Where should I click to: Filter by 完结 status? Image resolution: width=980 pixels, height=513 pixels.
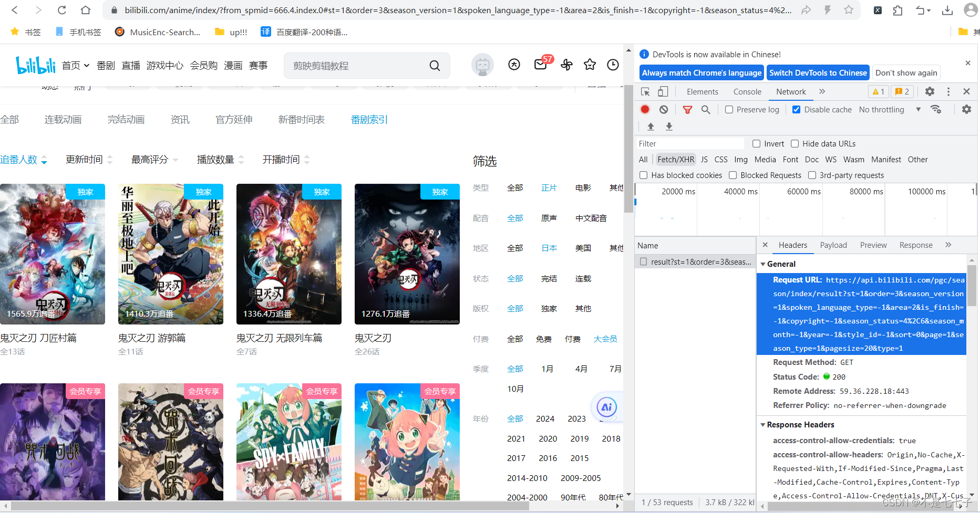click(549, 279)
